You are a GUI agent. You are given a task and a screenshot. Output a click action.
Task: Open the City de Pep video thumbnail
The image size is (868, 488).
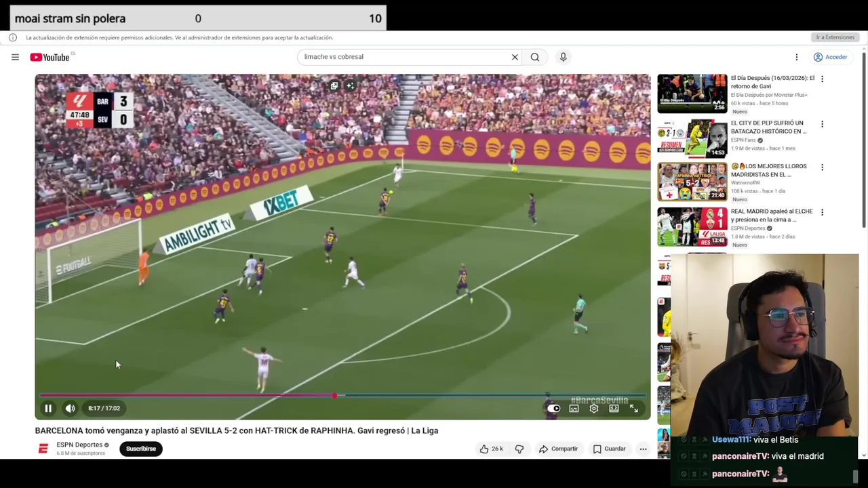click(x=692, y=138)
